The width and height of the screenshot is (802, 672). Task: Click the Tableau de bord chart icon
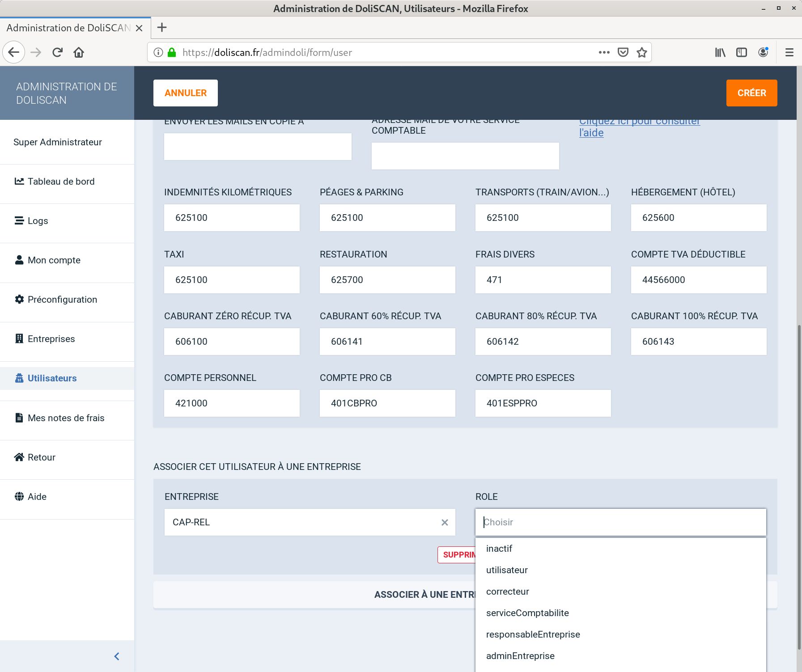tap(19, 182)
